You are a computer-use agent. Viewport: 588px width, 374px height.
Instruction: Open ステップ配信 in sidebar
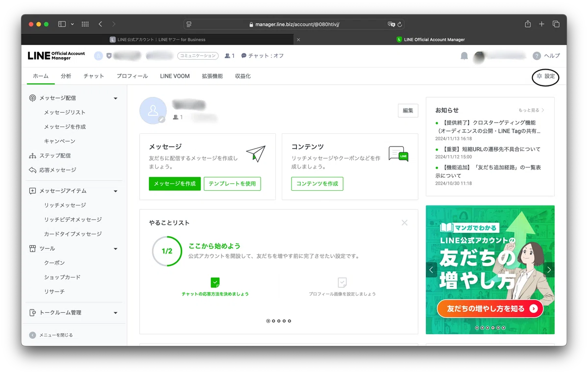click(x=55, y=155)
